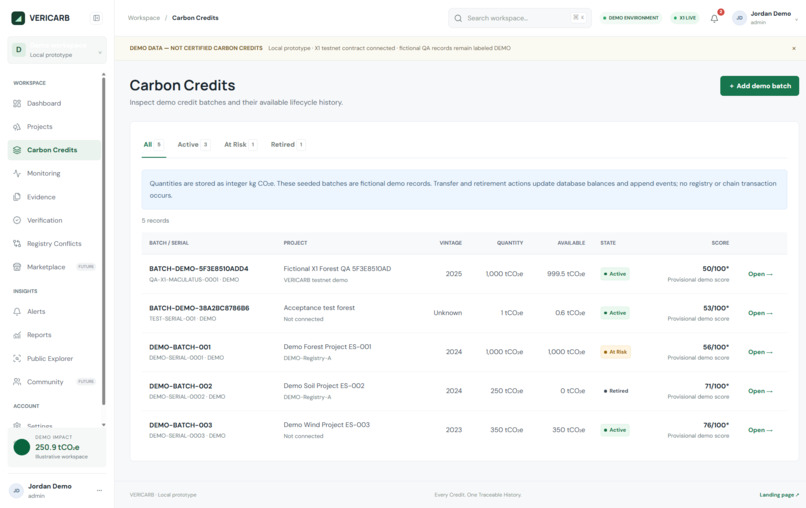
Task: Go to Projects in the sidebar
Action: (54, 126)
